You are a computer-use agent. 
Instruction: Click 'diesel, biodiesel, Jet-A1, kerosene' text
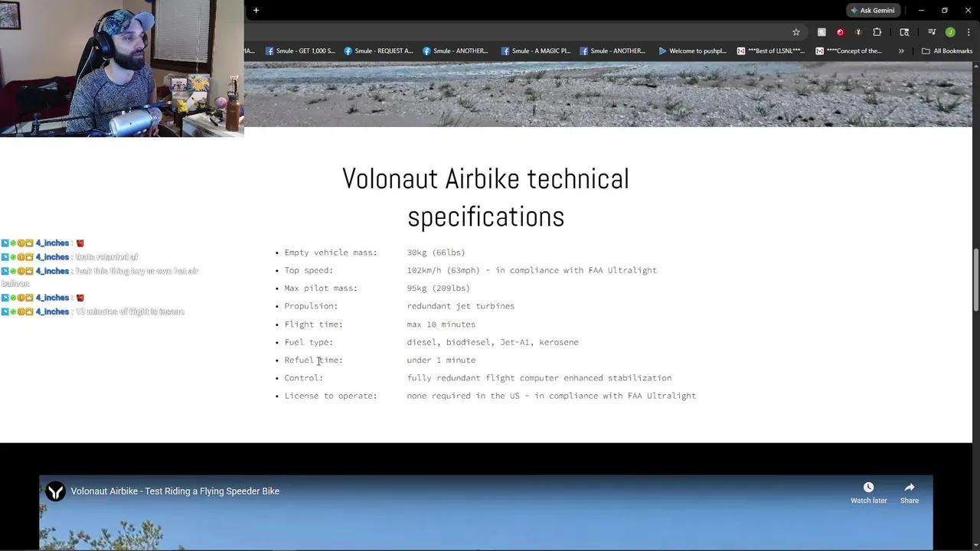[492, 342]
